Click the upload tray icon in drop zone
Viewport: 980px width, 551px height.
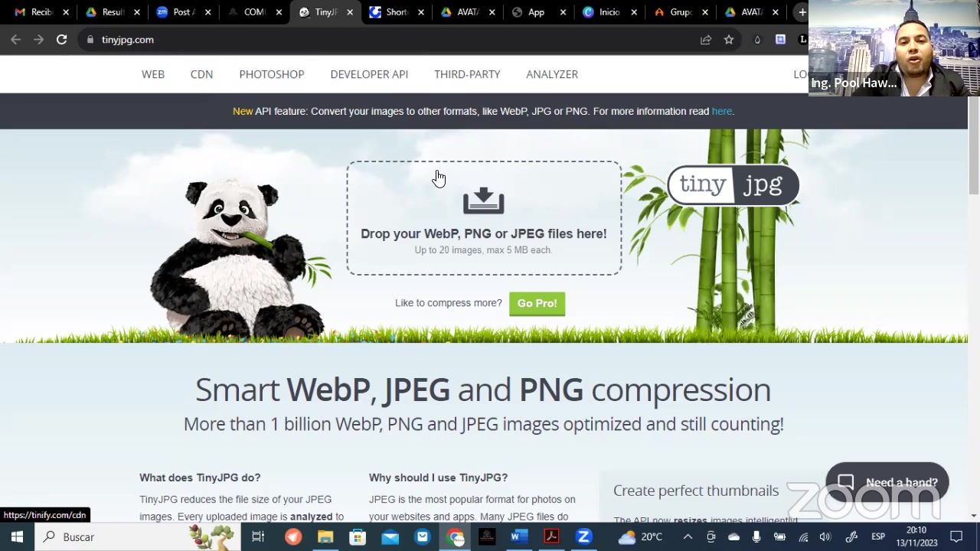483,201
